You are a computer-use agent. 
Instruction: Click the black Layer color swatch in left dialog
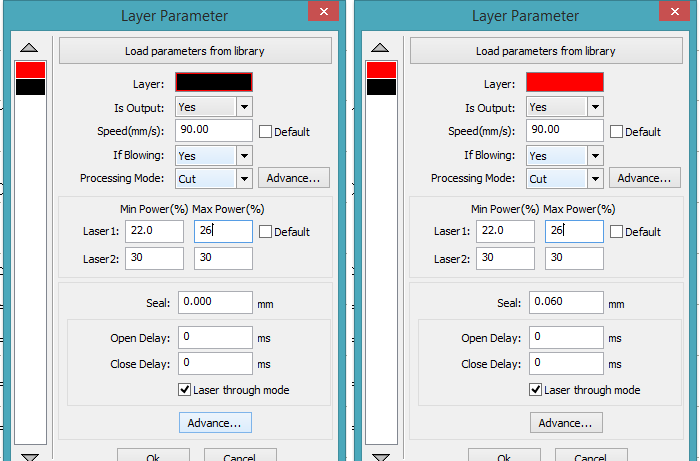[214, 82]
